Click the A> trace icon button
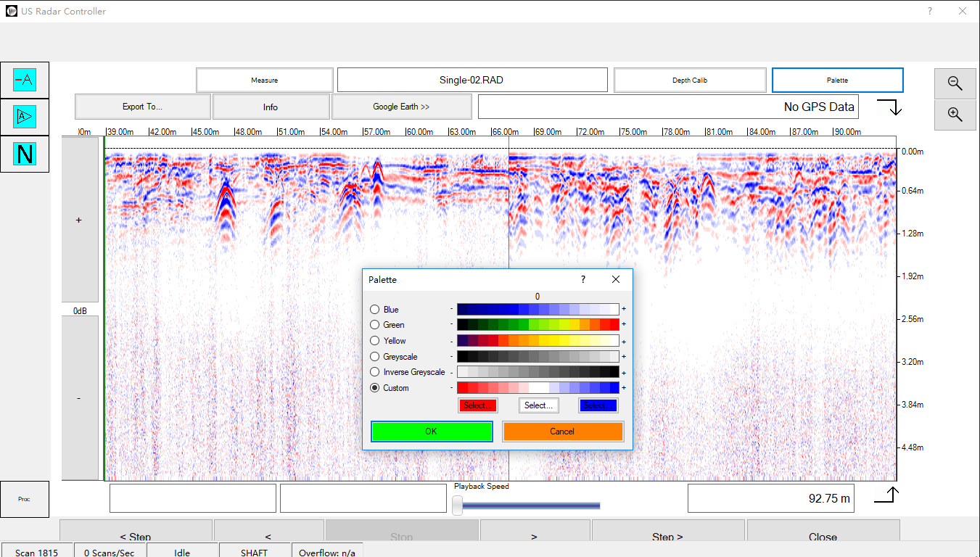Screen dimensions: 980x557 point(25,116)
